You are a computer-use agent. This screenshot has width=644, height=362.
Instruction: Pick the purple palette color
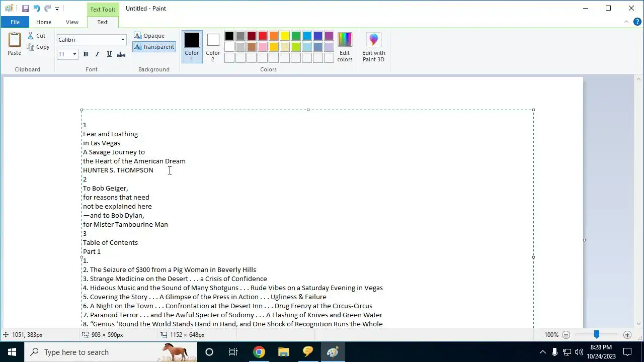[x=329, y=36]
